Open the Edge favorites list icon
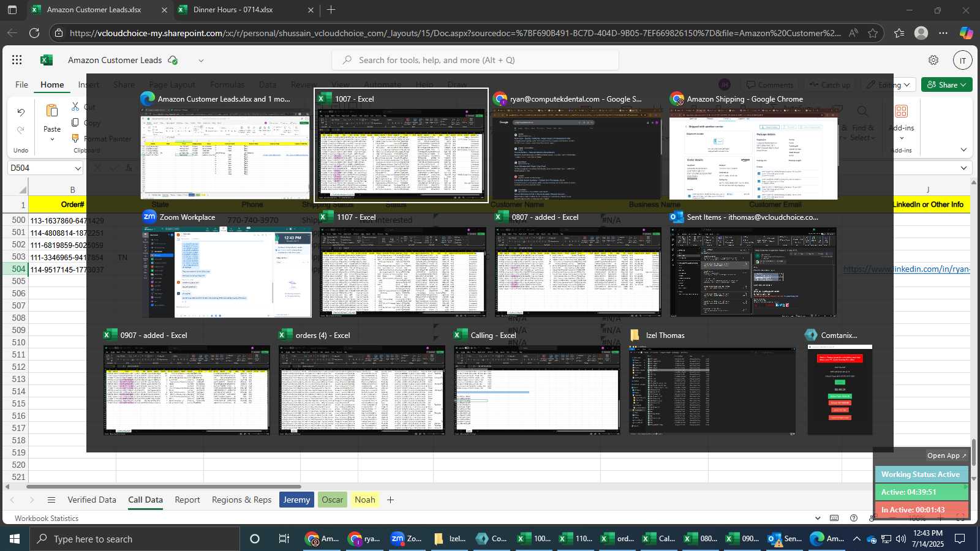This screenshot has height=551, width=980. click(x=899, y=33)
